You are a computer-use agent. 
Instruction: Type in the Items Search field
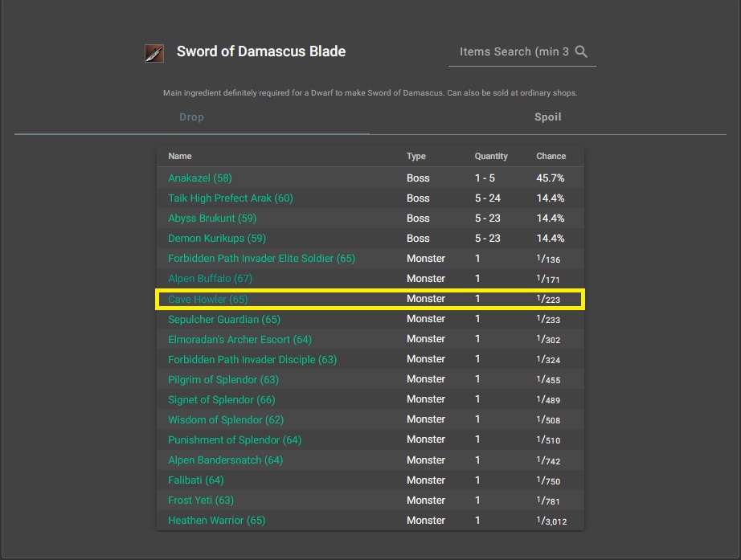(x=513, y=51)
